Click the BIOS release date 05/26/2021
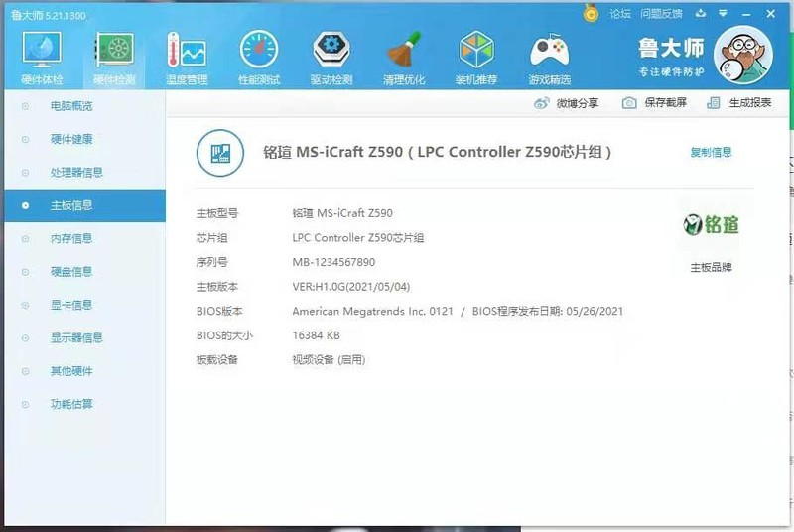Image resolution: width=794 pixels, height=532 pixels. tap(595, 311)
